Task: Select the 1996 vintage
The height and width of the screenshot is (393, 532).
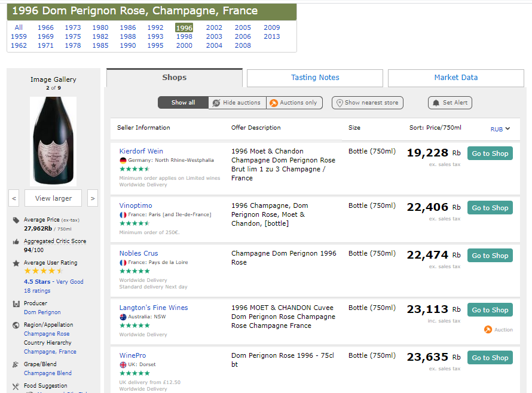Action: pyautogui.click(x=184, y=28)
